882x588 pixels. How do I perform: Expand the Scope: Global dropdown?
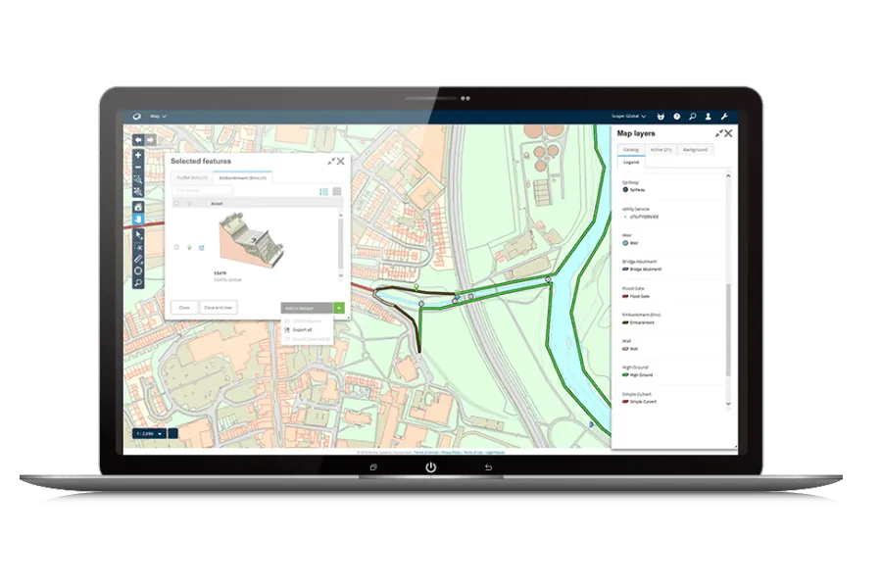(x=629, y=116)
